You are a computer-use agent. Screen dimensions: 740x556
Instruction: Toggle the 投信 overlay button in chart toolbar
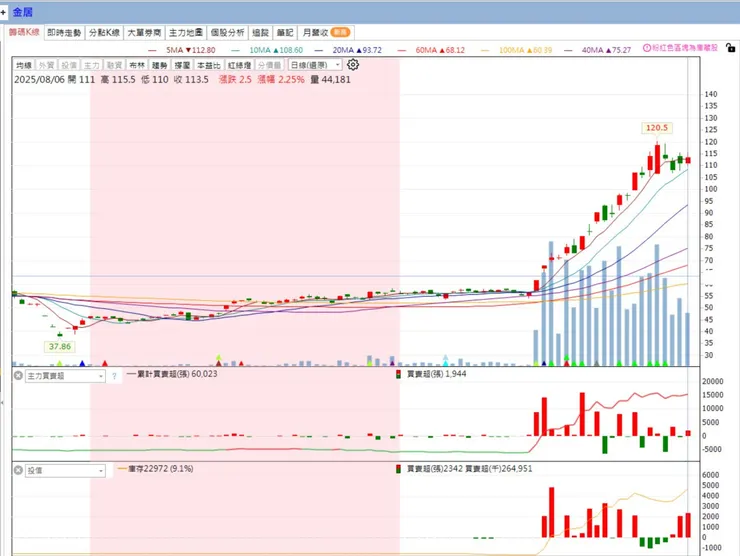coord(69,65)
